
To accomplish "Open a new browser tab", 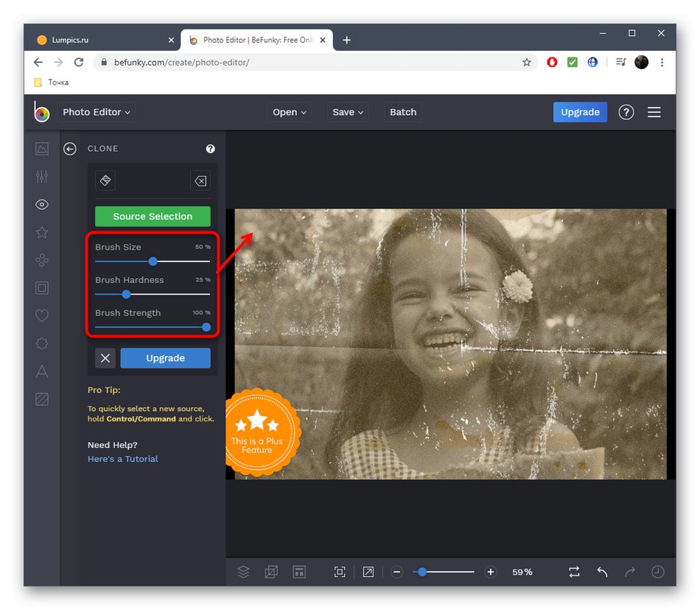I will click(346, 41).
